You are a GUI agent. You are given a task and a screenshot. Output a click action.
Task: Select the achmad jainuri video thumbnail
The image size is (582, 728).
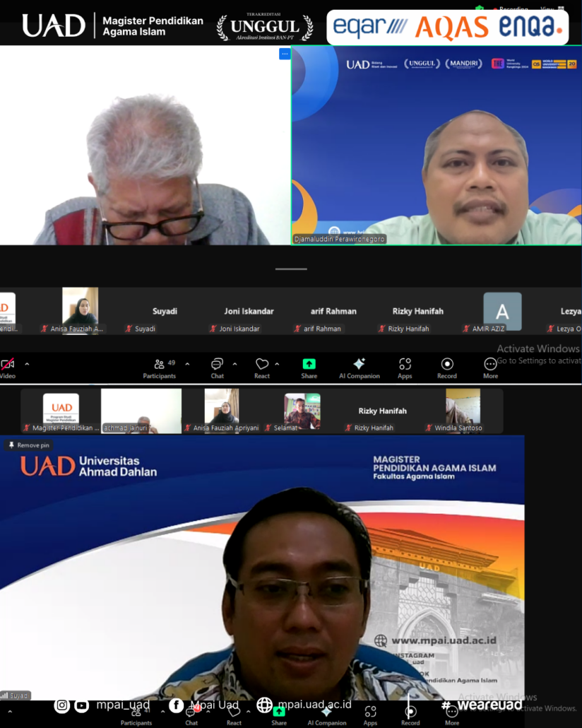(x=141, y=411)
